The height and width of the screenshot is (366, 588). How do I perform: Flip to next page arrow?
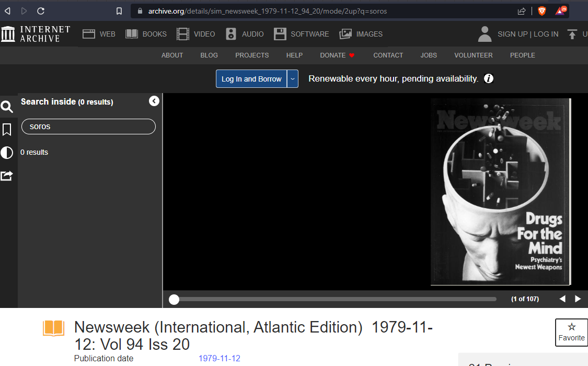578,299
